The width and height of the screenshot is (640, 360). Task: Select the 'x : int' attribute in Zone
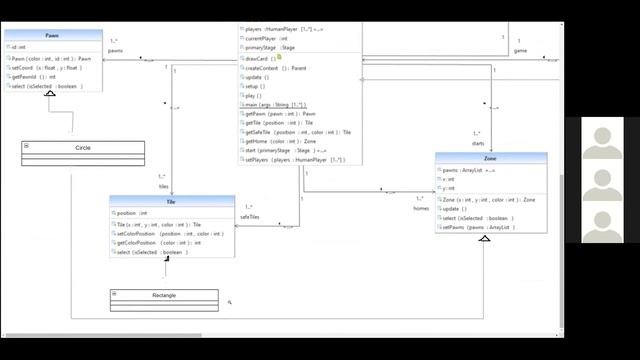[x=446, y=179]
